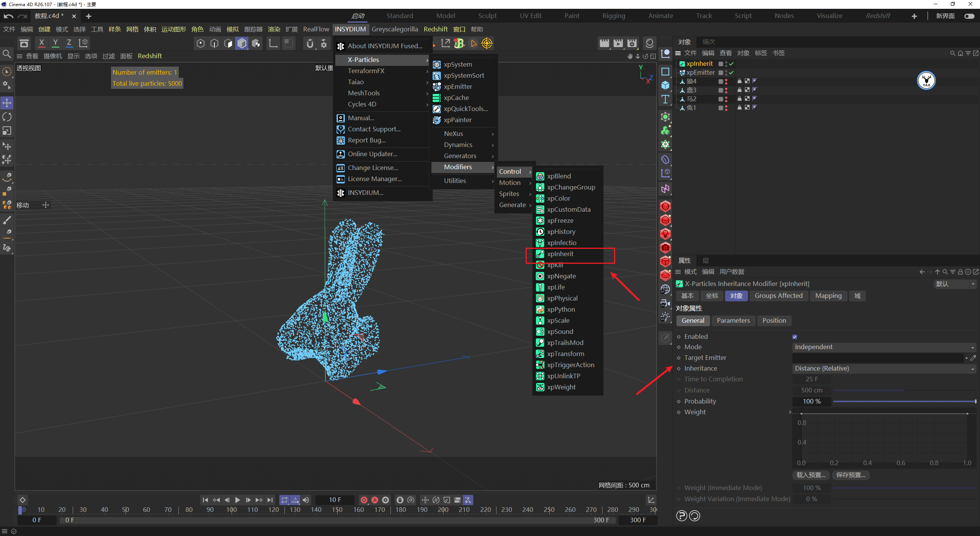Image resolution: width=980 pixels, height=536 pixels.
Task: Select the Rotate tool in left toolbar
Action: pyautogui.click(x=7, y=117)
